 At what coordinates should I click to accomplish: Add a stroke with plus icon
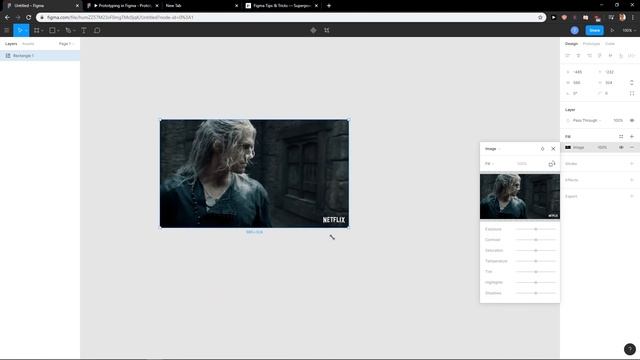[632, 164]
